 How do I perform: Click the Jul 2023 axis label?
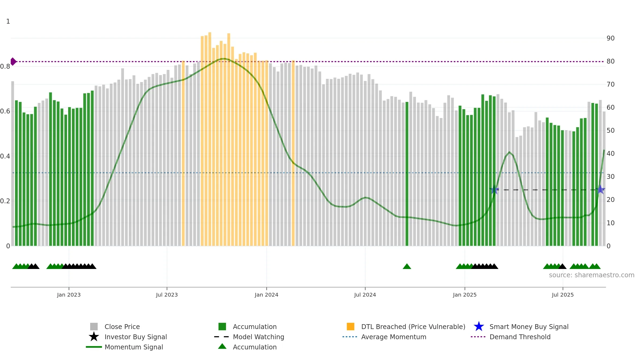click(167, 295)
